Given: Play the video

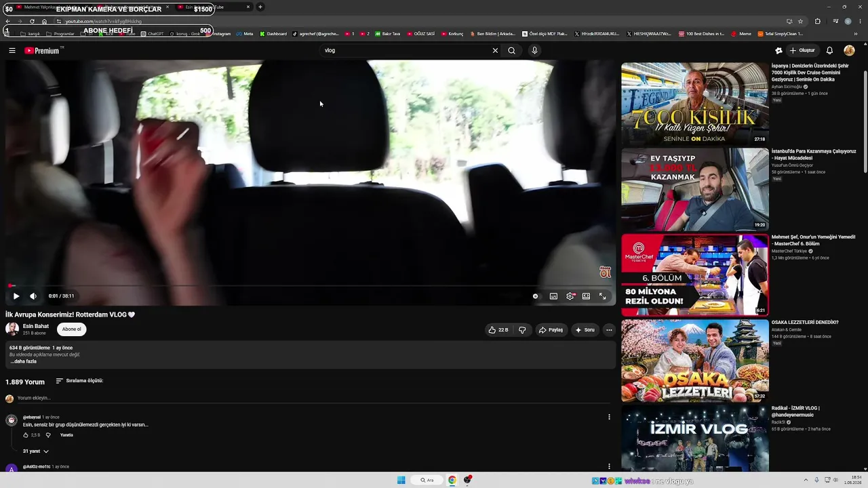Looking at the screenshot, I should click(x=16, y=296).
